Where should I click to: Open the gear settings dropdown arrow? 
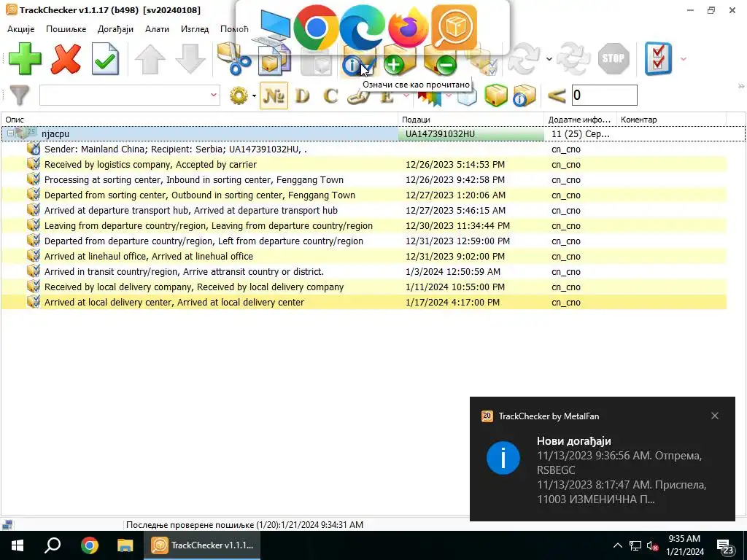254,96
